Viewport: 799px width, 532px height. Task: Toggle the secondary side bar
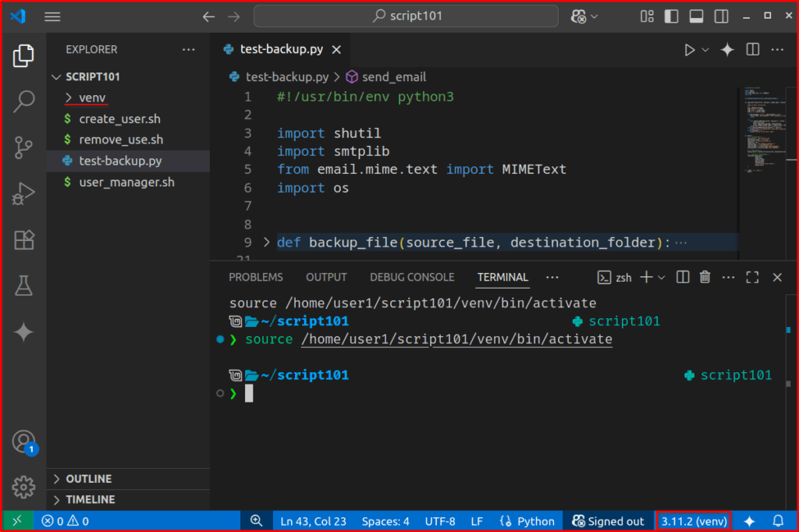click(x=722, y=16)
